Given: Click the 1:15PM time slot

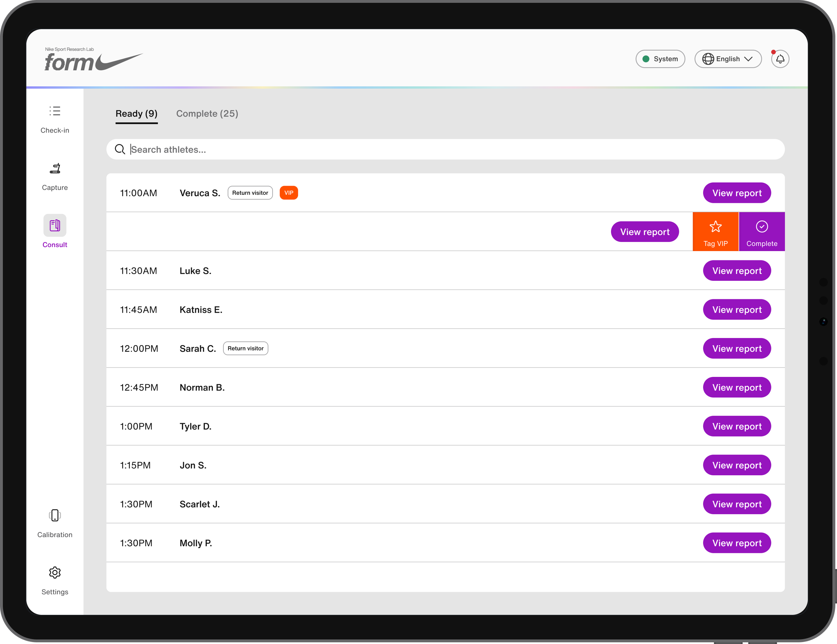Looking at the screenshot, I should point(135,465).
